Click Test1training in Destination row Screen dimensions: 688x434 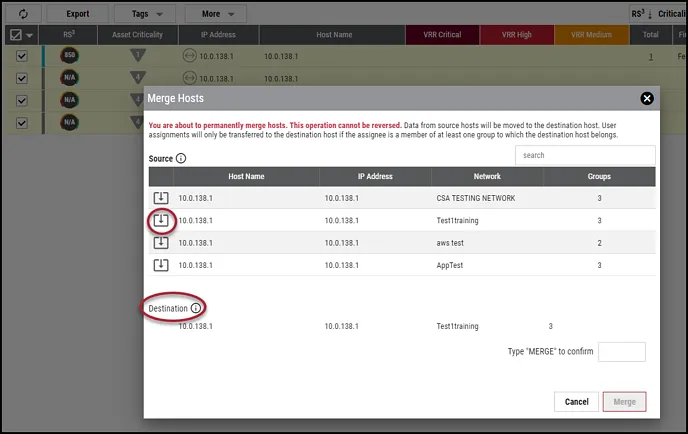coord(457,326)
